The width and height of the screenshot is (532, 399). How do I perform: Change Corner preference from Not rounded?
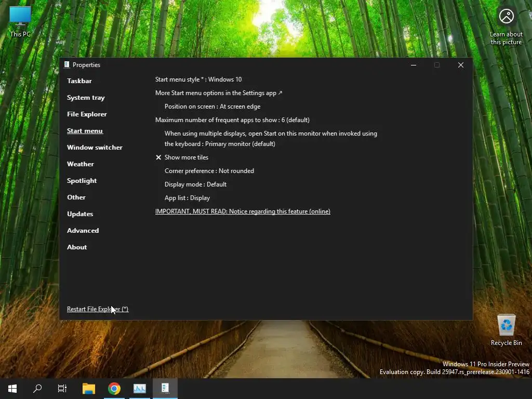(209, 171)
